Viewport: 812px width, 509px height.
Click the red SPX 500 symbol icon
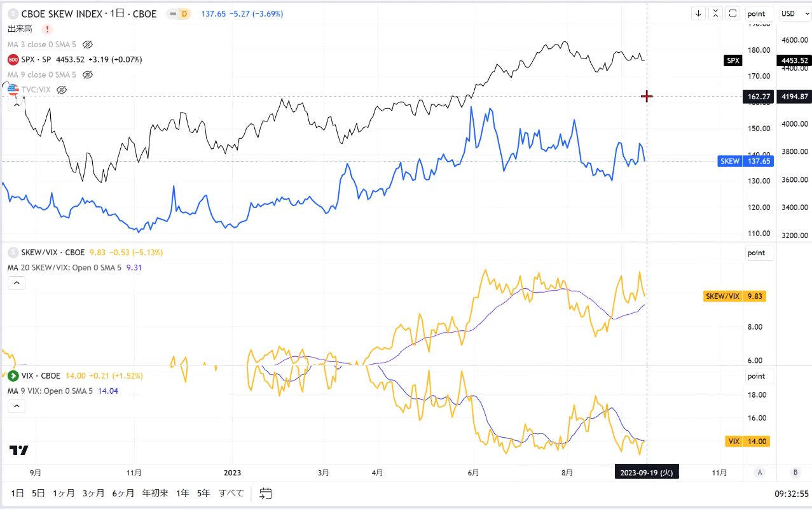pos(13,59)
